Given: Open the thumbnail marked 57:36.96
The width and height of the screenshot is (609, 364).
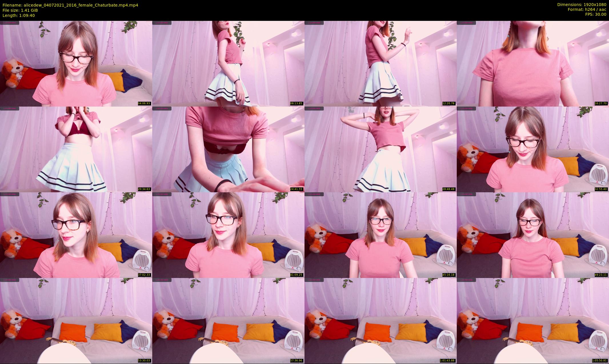Looking at the screenshot, I should tap(228, 321).
